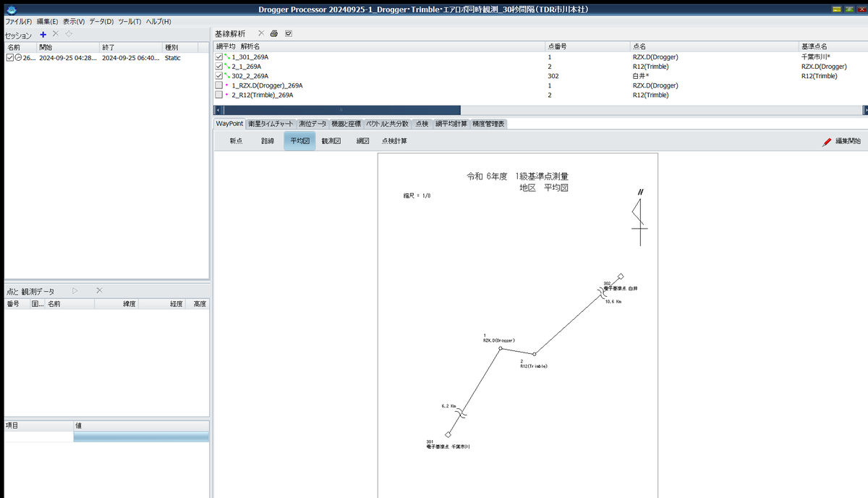Click the 開始 column header in sessions
Image resolution: width=868 pixels, height=498 pixels.
68,46
